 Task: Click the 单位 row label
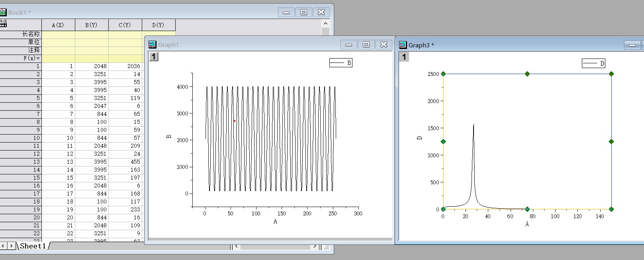click(x=21, y=42)
